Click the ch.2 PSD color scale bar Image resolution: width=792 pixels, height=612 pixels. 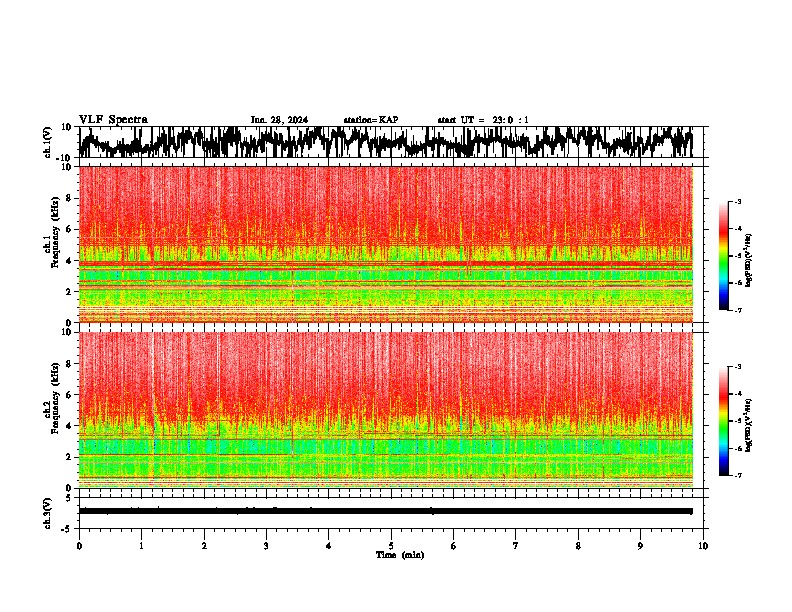click(x=724, y=421)
